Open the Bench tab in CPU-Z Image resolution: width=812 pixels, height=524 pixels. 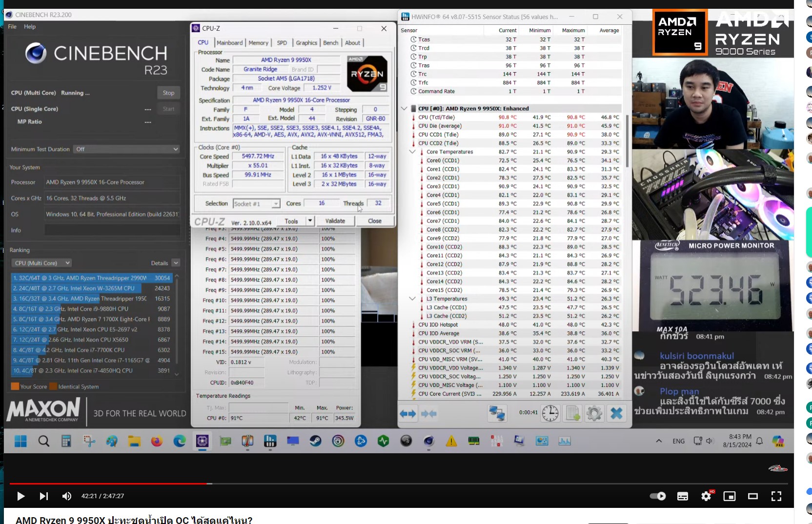pos(330,43)
